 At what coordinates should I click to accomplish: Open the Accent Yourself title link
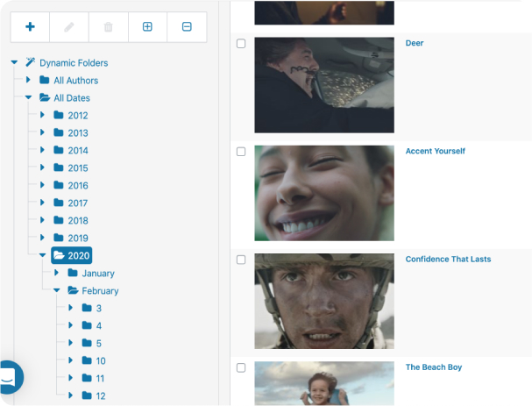click(x=435, y=151)
